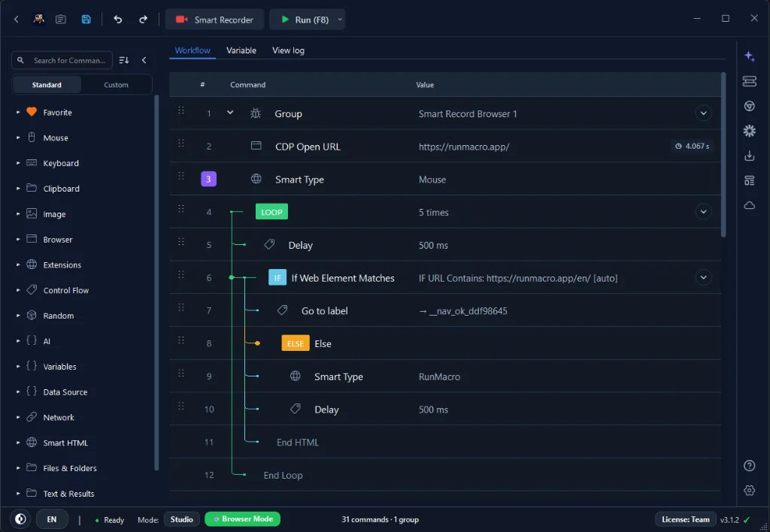Switch to the Variable tab
This screenshot has height=532, width=770.
click(241, 50)
